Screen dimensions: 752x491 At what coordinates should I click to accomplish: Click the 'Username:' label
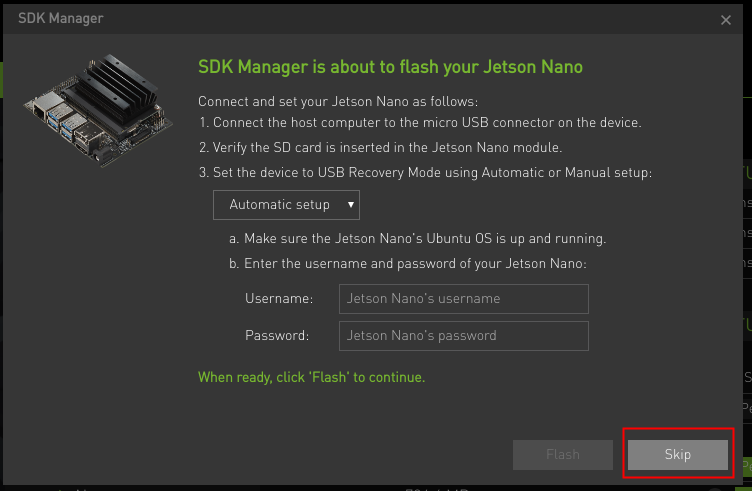279,299
